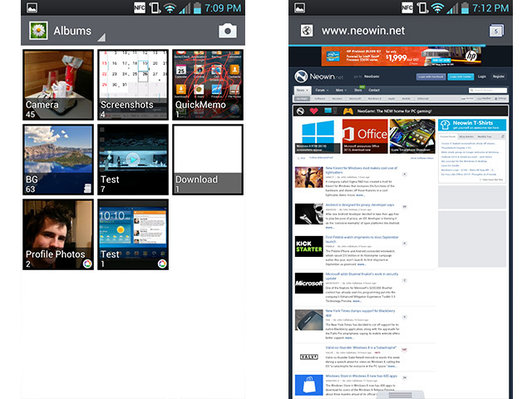532x399 pixels.
Task: Open the Store menu item
Action: [358, 91]
